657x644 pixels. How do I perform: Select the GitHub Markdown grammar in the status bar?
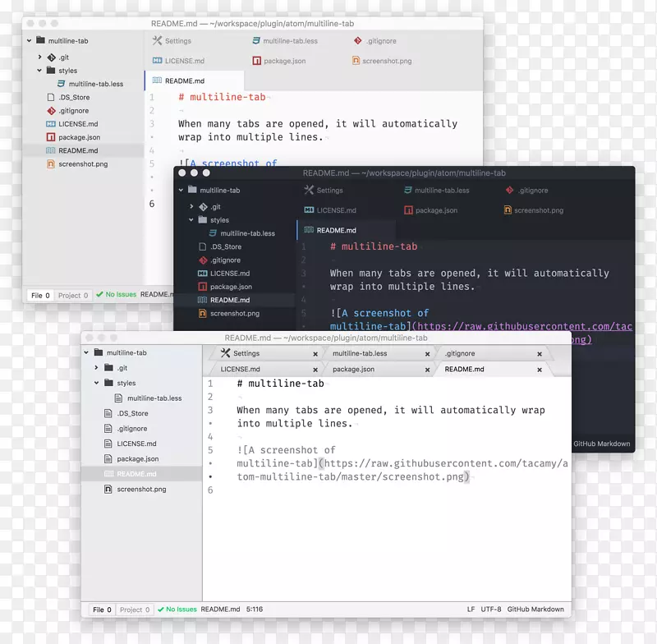pyautogui.click(x=535, y=609)
